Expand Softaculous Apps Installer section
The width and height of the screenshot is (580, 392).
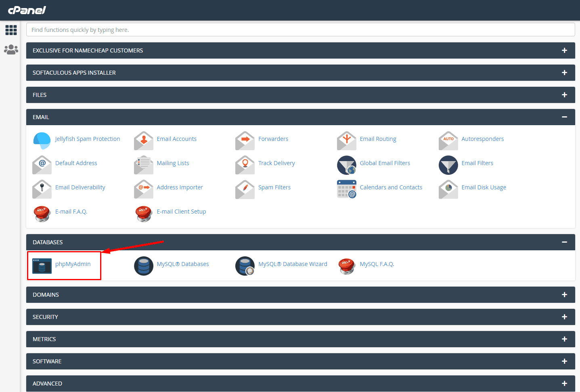pyautogui.click(x=564, y=73)
